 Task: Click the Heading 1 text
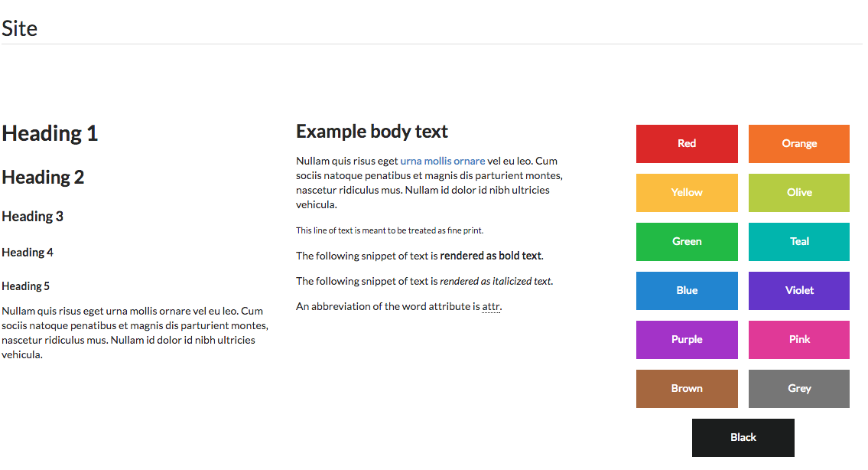(50, 134)
